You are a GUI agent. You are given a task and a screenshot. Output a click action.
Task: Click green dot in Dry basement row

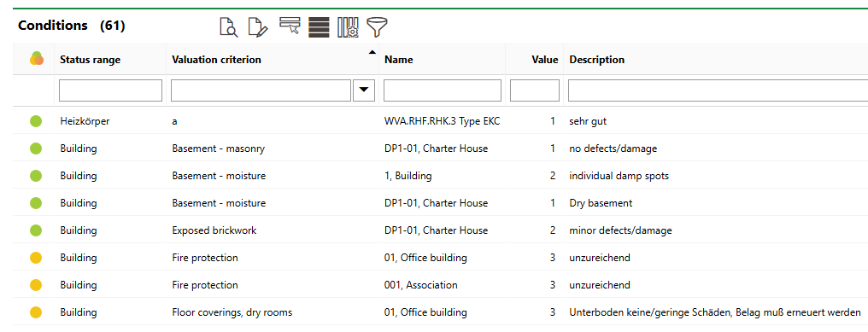tap(36, 203)
